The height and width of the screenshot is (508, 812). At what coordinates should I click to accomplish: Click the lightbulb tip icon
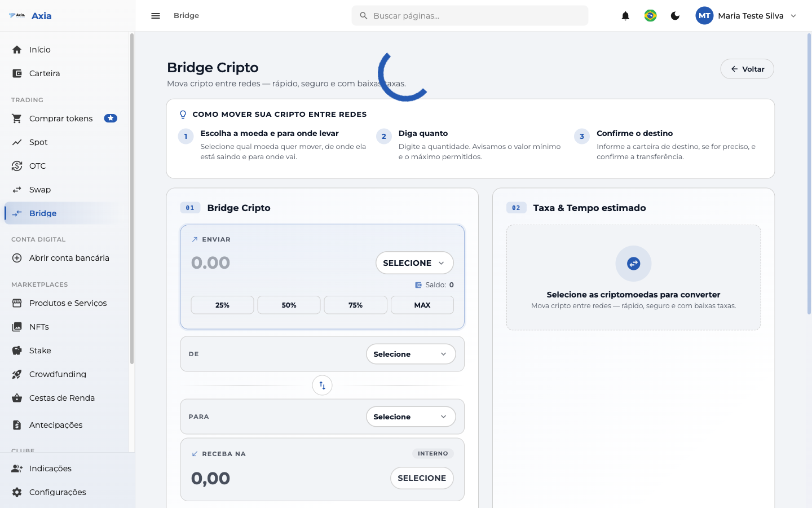tap(183, 115)
